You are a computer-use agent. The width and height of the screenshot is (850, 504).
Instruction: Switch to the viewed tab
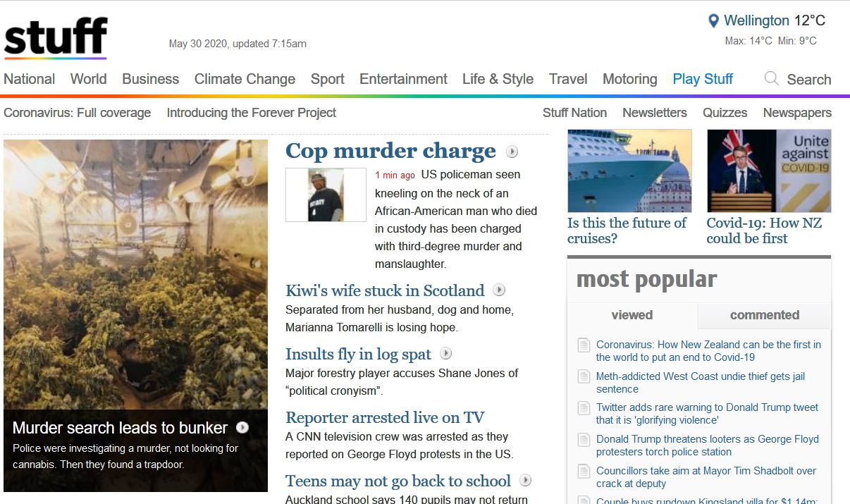coord(632,315)
